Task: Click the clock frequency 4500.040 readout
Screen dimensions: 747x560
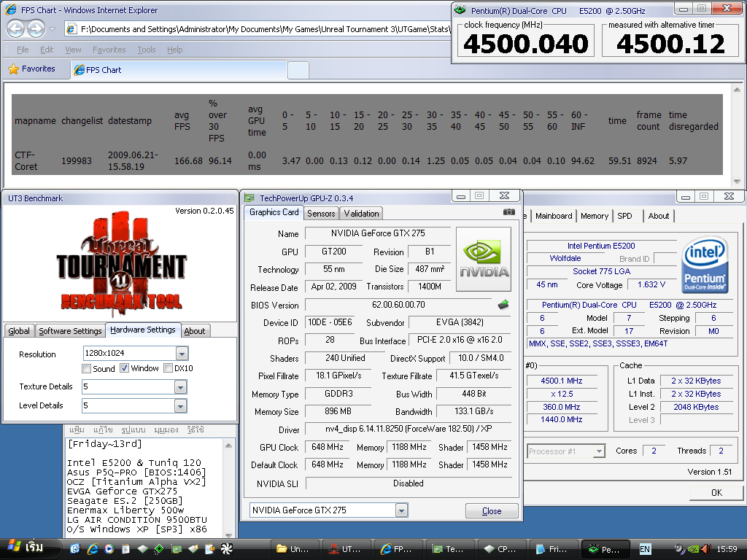Action: pyautogui.click(x=526, y=44)
